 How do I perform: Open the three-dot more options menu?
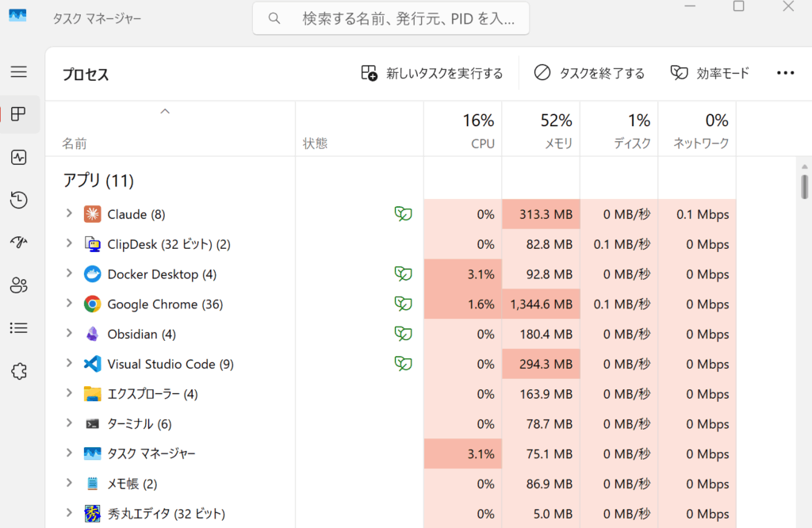click(785, 73)
